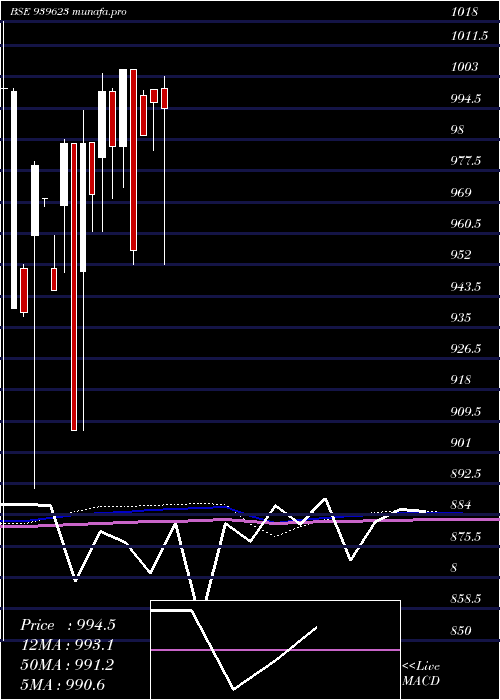The image size is (500, 700).
Task: Select the 909.5 price axis label
Action: pos(466,411)
